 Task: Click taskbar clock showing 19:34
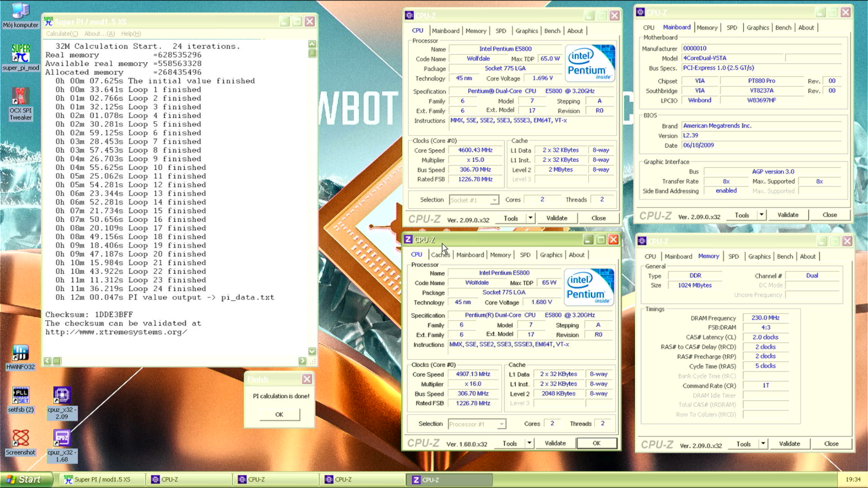point(853,479)
